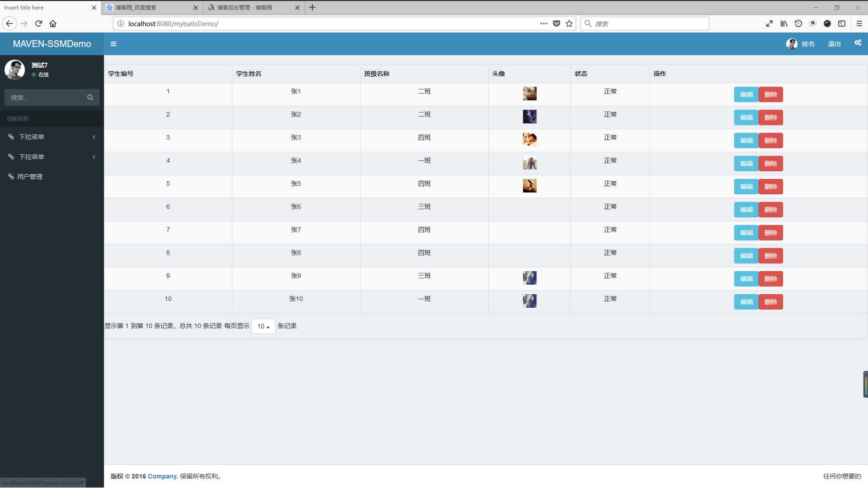868x488 pixels.
Task: Expand the second 下拉菜单 sidebar menu
Action: click(x=52, y=157)
